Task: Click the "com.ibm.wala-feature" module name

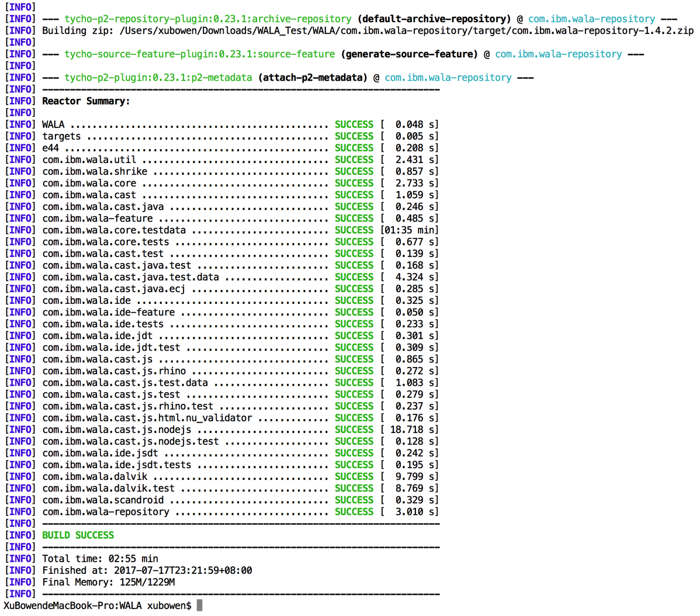Action: (x=98, y=218)
